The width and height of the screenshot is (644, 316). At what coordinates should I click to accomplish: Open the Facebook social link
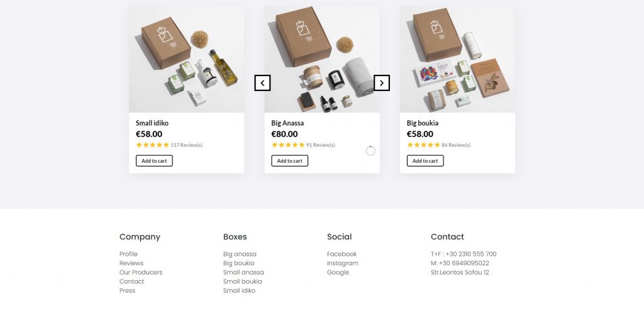click(x=341, y=254)
